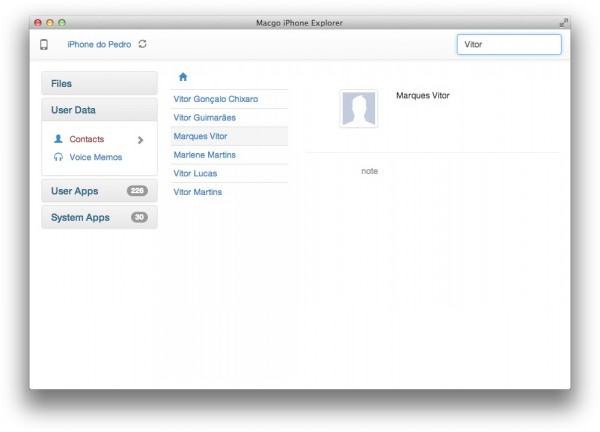The width and height of the screenshot is (600, 432).
Task: Open the User Apps section
Action: tap(99, 191)
